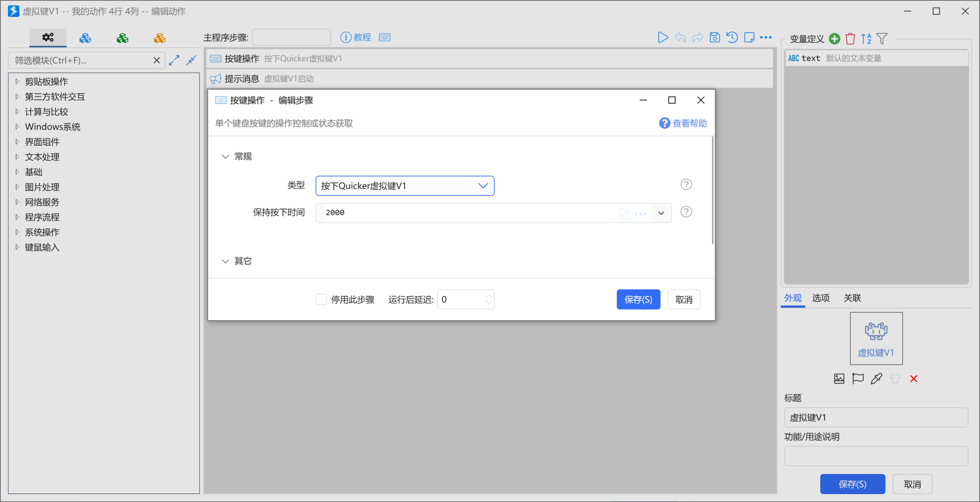The image size is (980, 502).
Task: Filter the variable list
Action: [882, 38]
